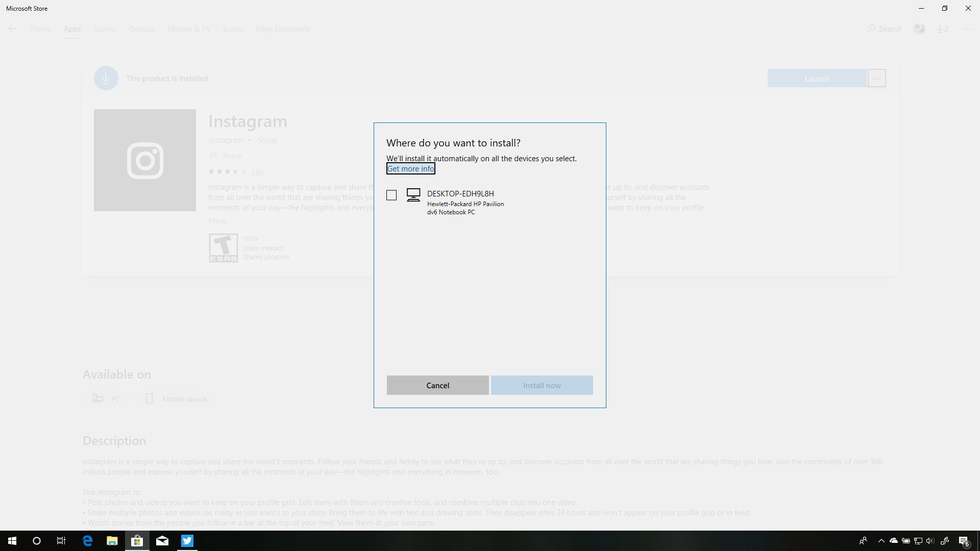Share the Instagram app page
The width and height of the screenshot is (980, 551).
(x=225, y=156)
